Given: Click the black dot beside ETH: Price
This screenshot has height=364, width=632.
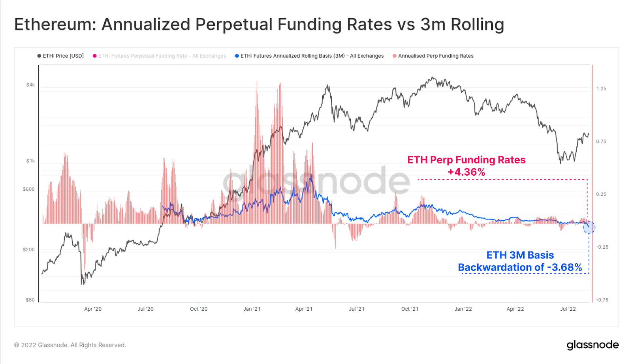Looking at the screenshot, I should click(x=39, y=56).
